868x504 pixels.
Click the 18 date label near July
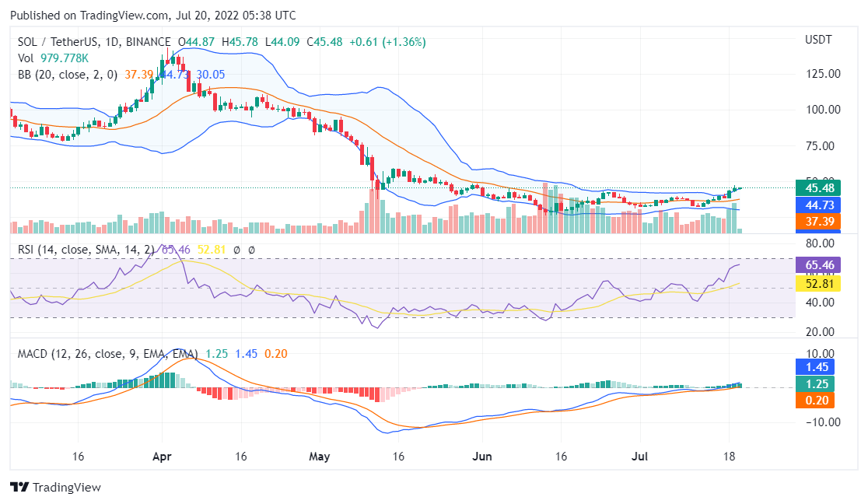tap(730, 457)
